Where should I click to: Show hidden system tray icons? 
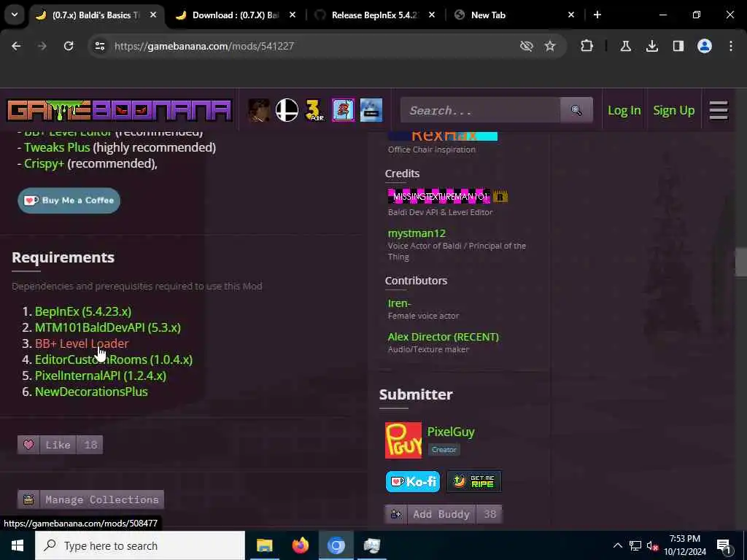click(617, 545)
